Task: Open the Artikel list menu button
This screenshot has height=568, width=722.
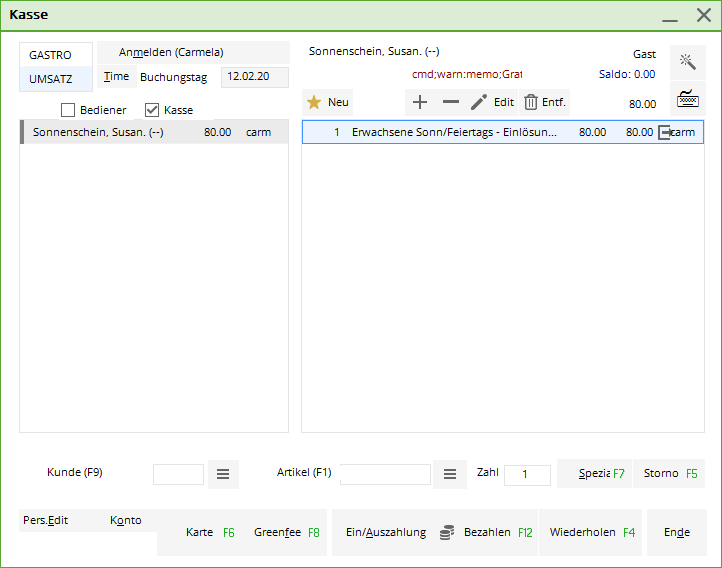Action: [450, 474]
